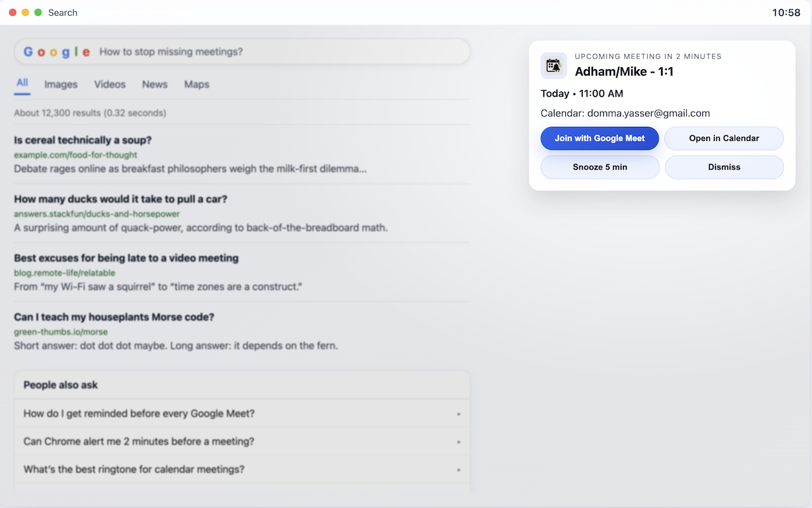The height and width of the screenshot is (508, 812).
Task: Switch to the Images tab
Action: pos(61,84)
